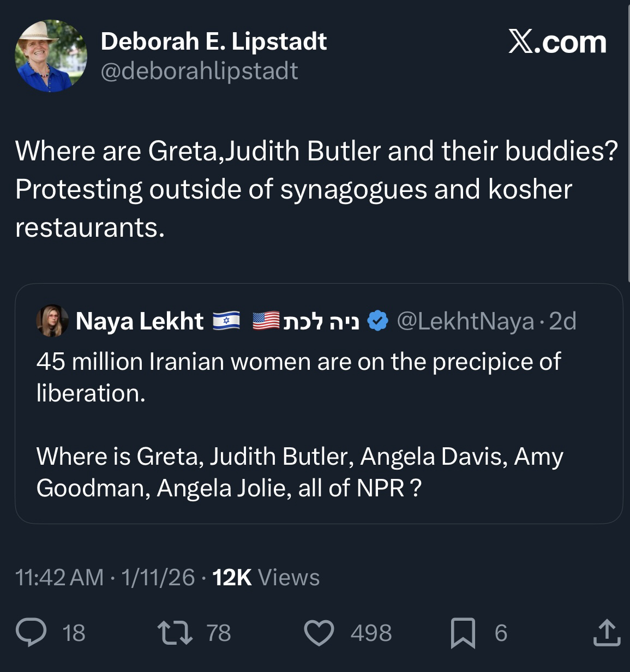Click the 11:42 AM post timestamp
The height and width of the screenshot is (672, 630).
click(x=59, y=577)
